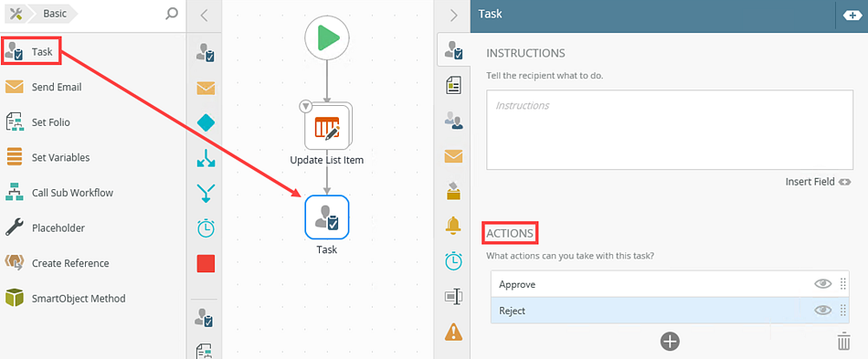Click the user task icon in favorites bar
Viewport: 868px width, 359px height.
click(206, 53)
